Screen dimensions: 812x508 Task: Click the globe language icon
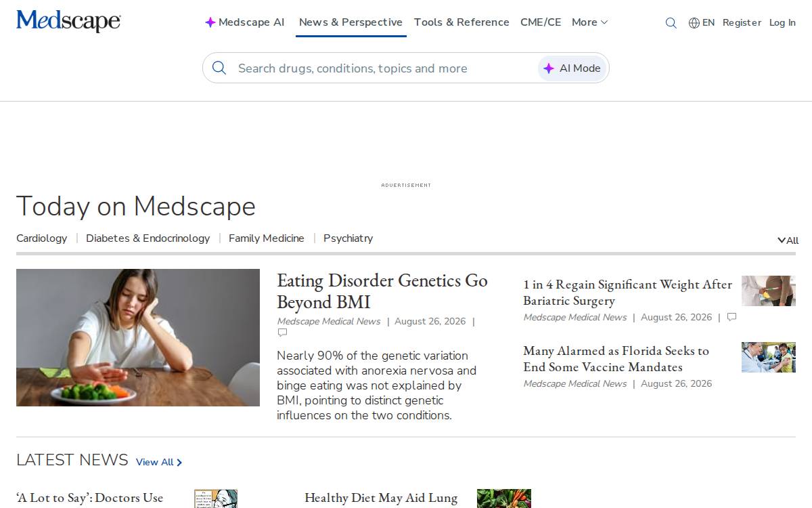694,23
